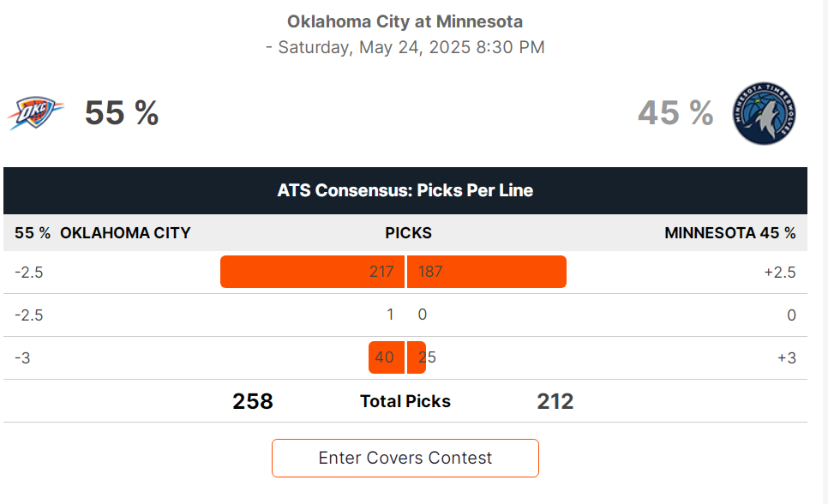Click the large 55 % beside the Thunder logo
The width and height of the screenshot is (828, 504).
(x=122, y=112)
